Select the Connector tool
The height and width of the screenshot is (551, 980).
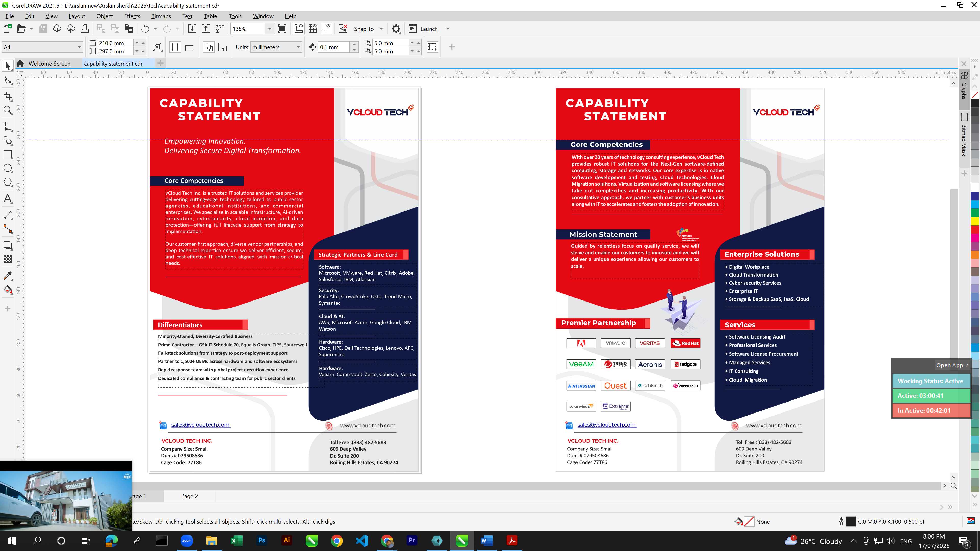(x=8, y=229)
